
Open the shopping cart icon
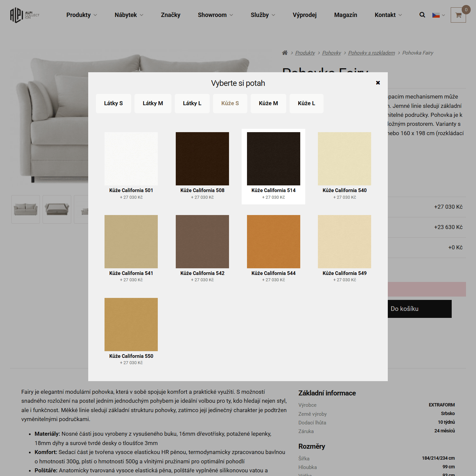[458, 15]
